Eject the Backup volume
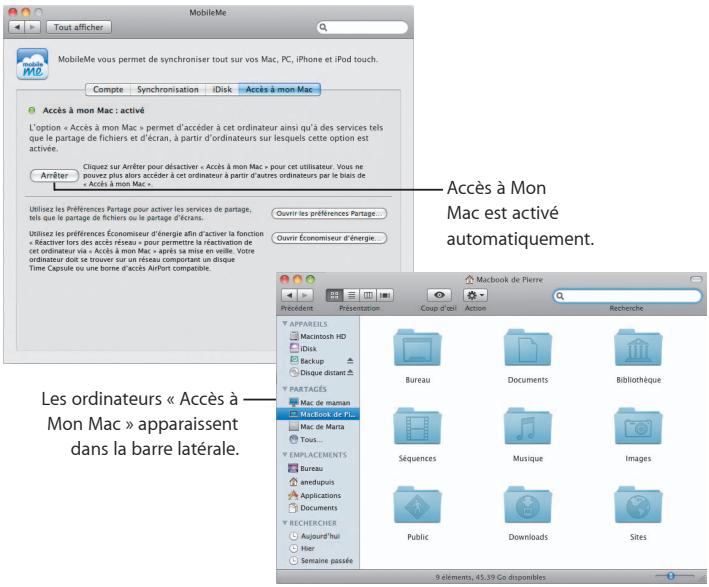The height and width of the screenshot is (587, 709). coord(350,361)
